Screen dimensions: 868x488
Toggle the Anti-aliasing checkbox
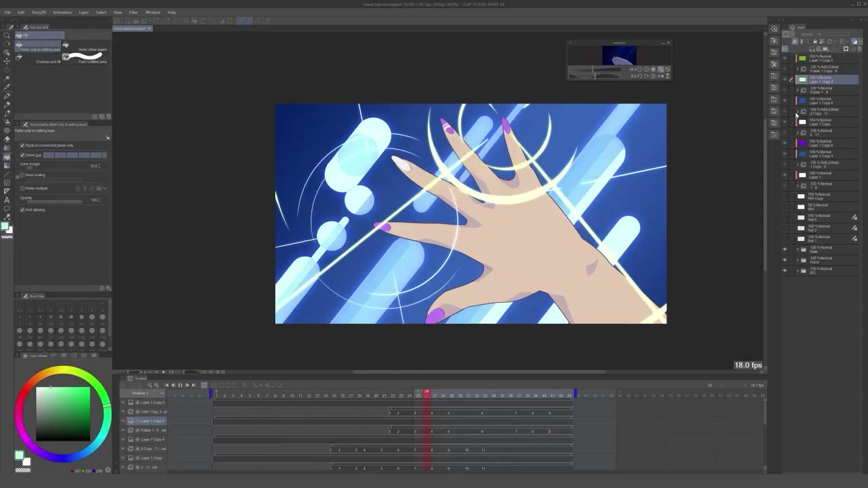(22, 209)
